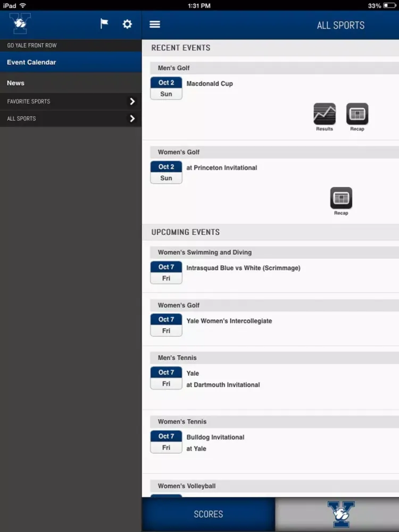Open Yale Women's Intercollegiate event
399x532 pixels.
point(229,321)
